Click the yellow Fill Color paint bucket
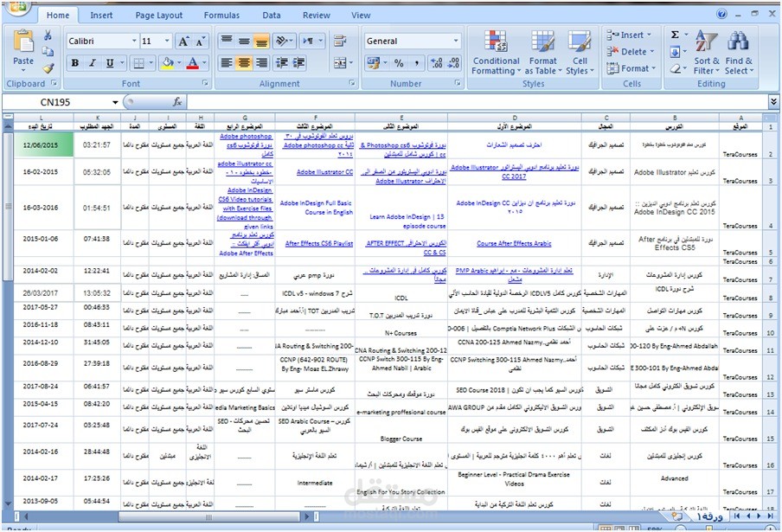Viewport: 782px width, 532px height. (168, 63)
